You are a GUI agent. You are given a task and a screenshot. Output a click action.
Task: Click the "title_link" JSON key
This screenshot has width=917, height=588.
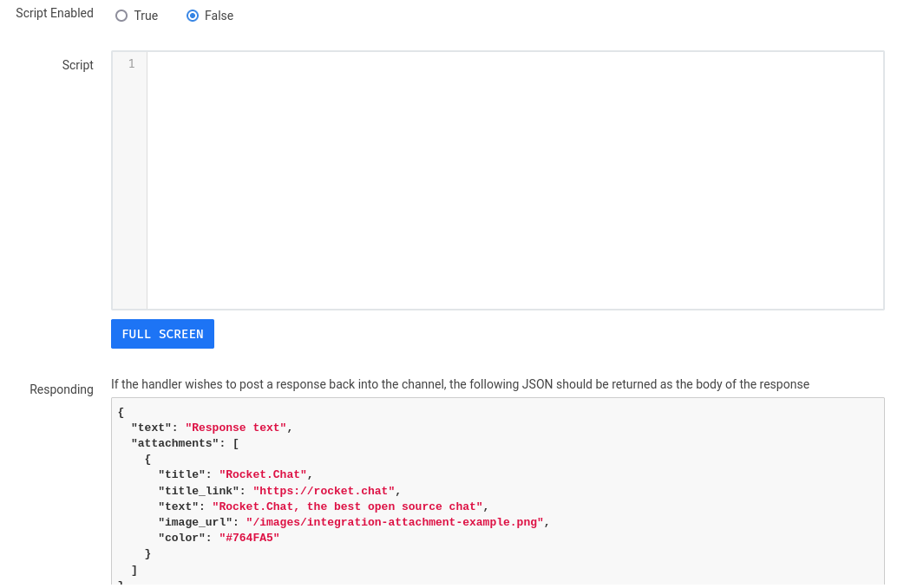pyautogui.click(x=199, y=490)
